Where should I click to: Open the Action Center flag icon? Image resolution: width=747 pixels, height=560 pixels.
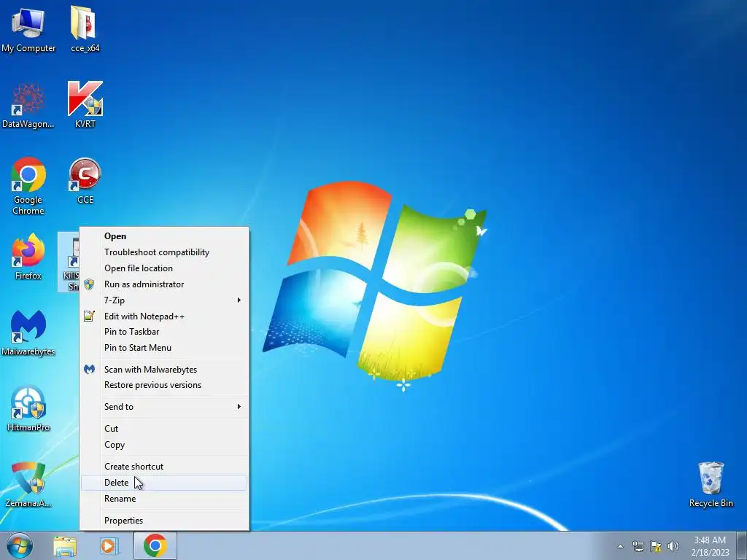tap(656, 546)
